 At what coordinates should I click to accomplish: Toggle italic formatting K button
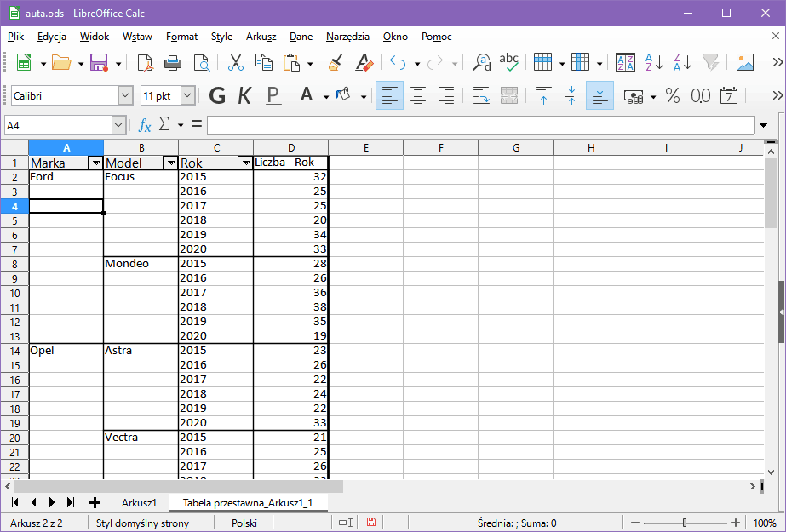(244, 95)
